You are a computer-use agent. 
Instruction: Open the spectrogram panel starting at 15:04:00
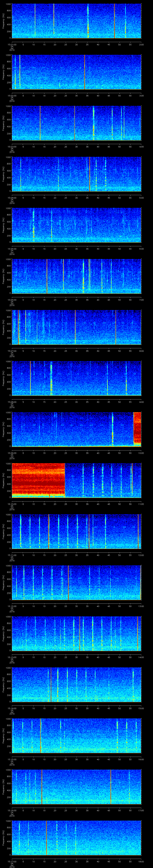(77, 174)
